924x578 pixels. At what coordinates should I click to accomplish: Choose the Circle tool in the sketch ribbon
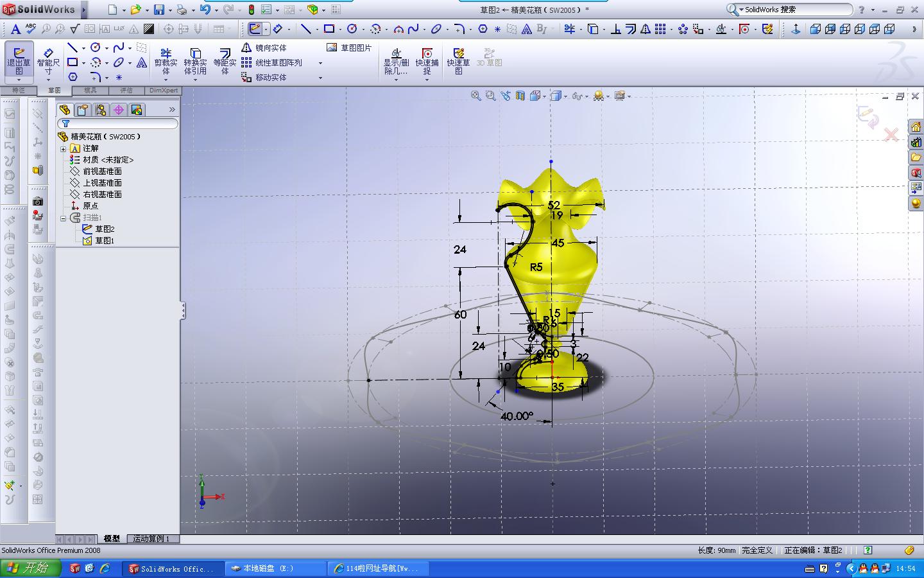pos(96,48)
